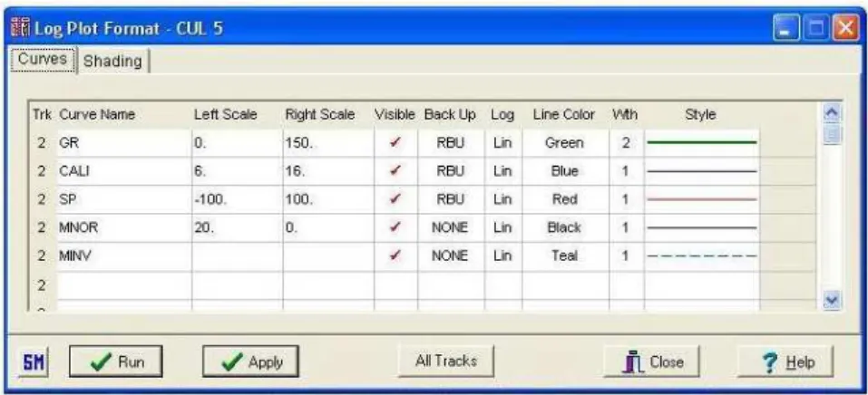Minimize the Log Plot Format window

point(785,30)
